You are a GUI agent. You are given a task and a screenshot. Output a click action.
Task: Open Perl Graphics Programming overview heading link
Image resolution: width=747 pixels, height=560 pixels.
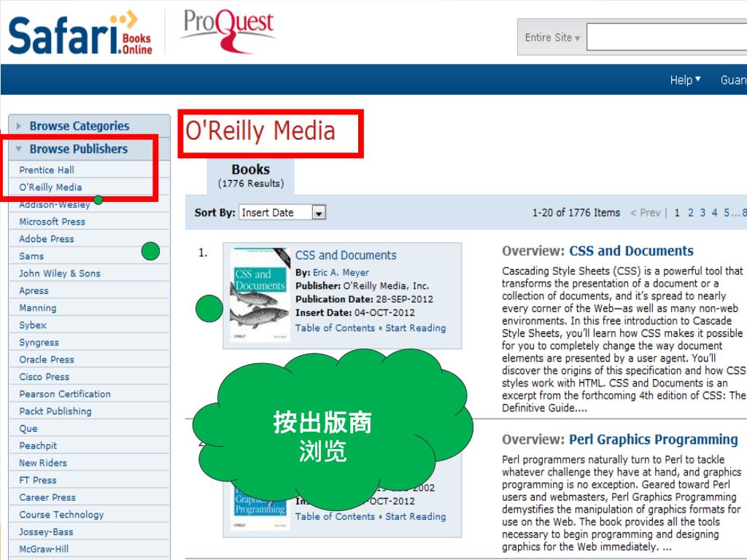tap(653, 440)
